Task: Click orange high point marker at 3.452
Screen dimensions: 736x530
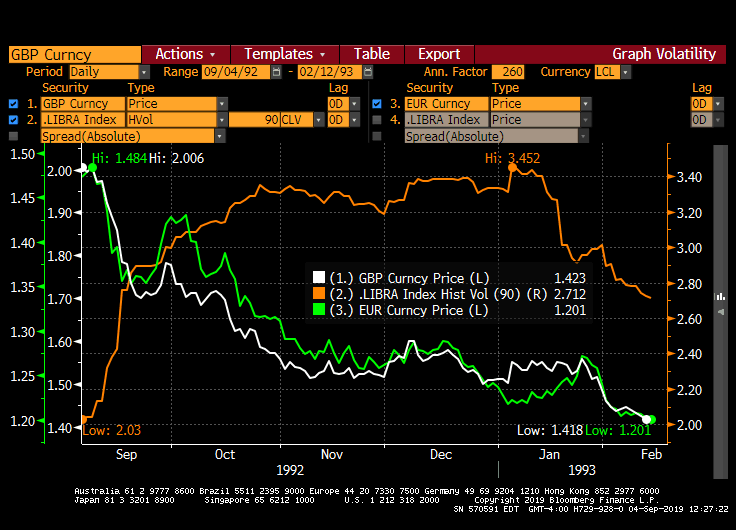Action: point(512,167)
